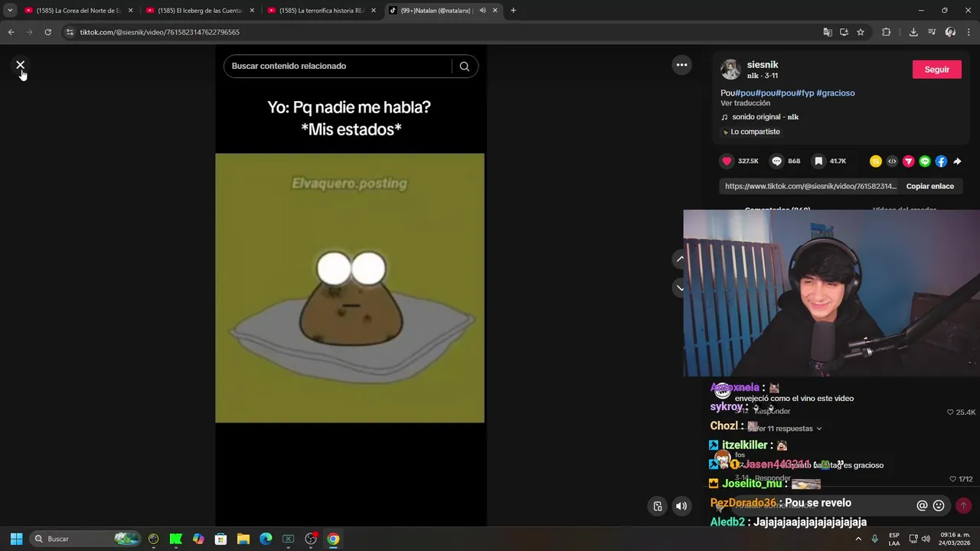
Task: Mute tab audio on Natalan tab speaker icon
Action: click(482, 11)
